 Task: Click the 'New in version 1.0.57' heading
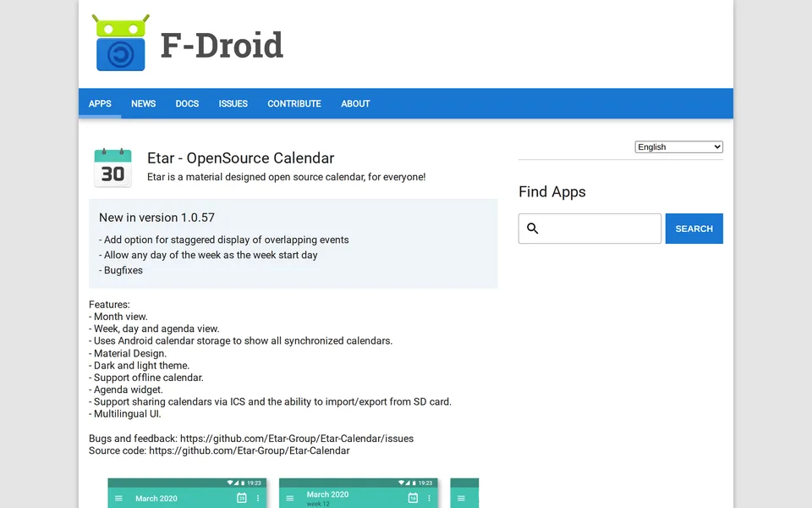(156, 218)
